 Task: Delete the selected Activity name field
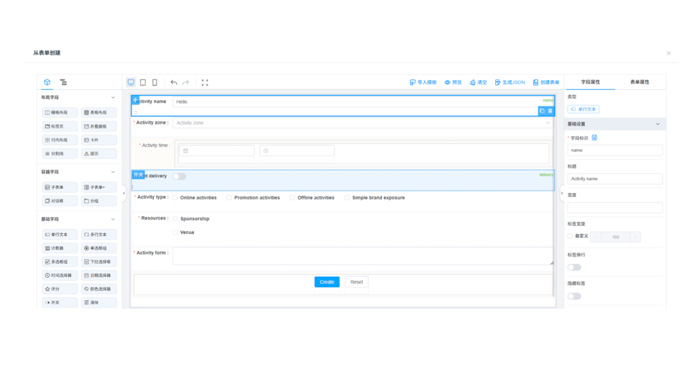pyautogui.click(x=550, y=111)
